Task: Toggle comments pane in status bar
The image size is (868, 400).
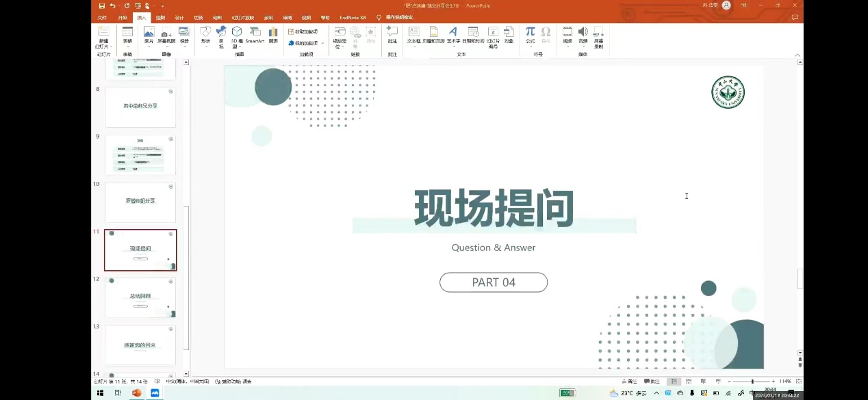Action: coord(652,382)
